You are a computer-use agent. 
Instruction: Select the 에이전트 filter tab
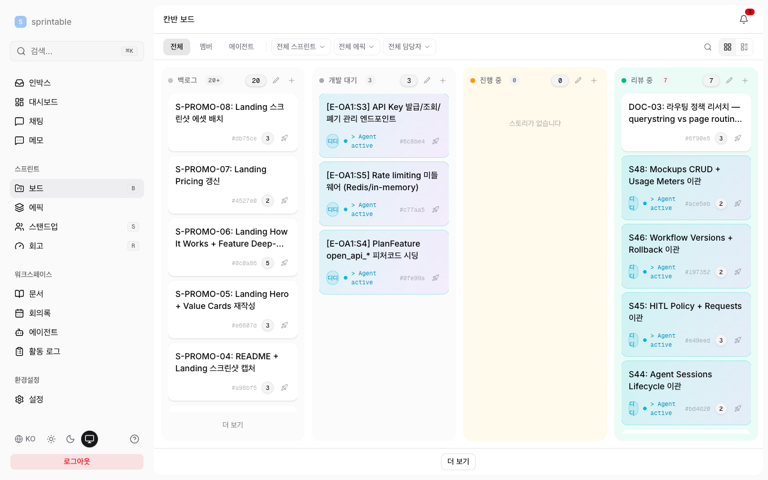[241, 47]
